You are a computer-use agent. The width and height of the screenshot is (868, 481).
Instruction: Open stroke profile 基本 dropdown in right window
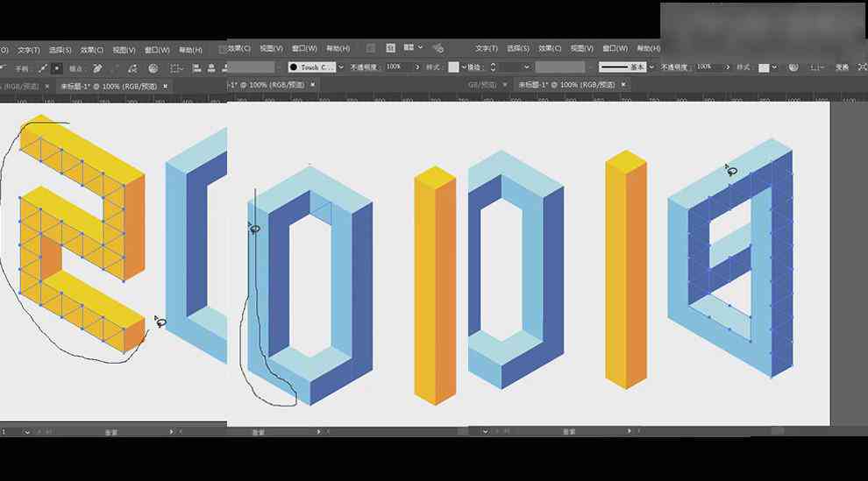(x=651, y=67)
